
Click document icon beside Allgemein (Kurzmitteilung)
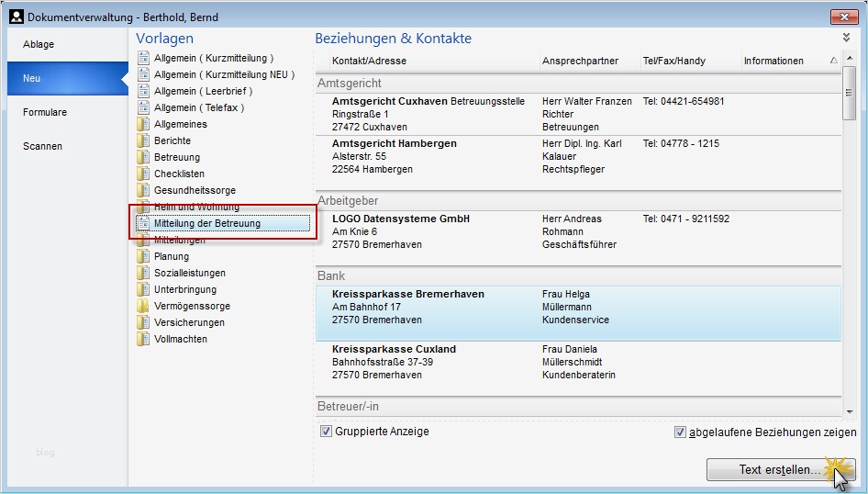tap(143, 58)
